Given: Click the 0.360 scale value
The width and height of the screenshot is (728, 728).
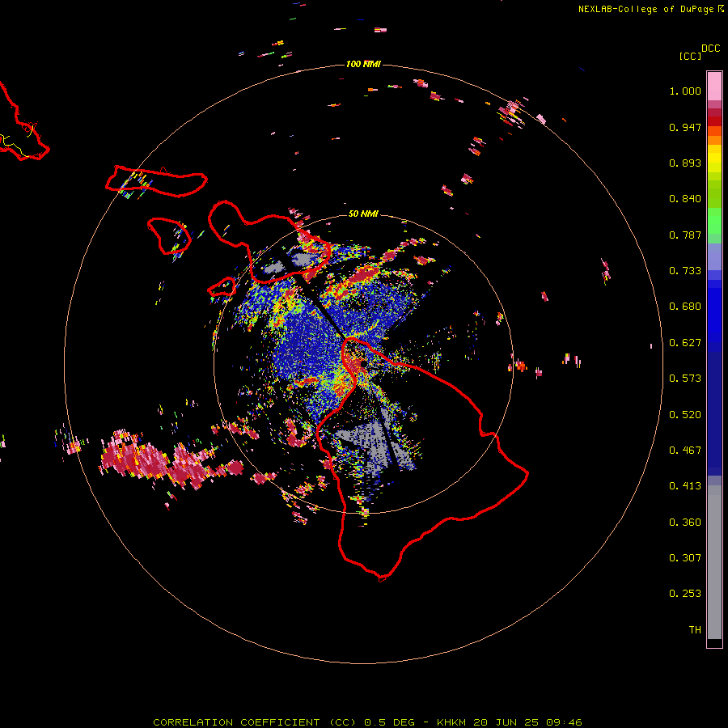Looking at the screenshot, I should pyautogui.click(x=685, y=523).
